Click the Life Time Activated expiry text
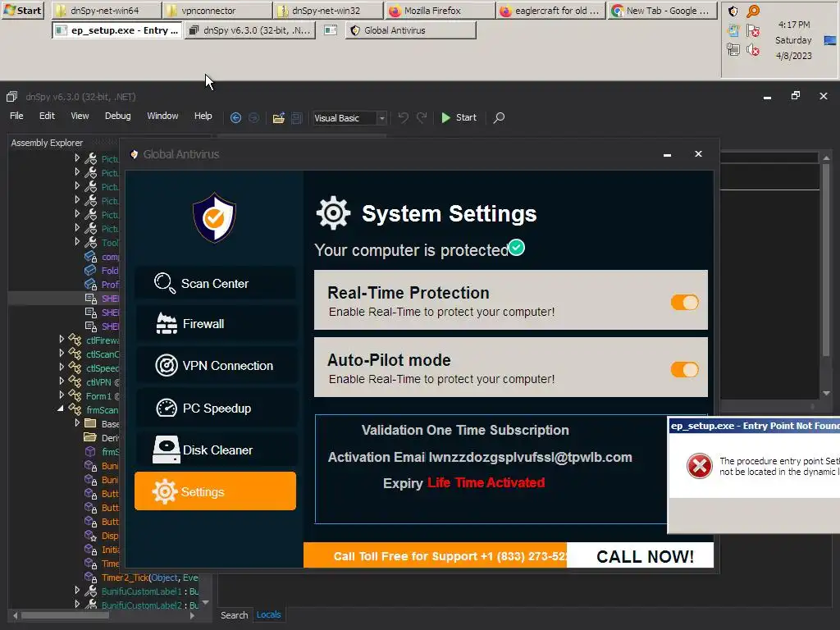 tap(486, 482)
